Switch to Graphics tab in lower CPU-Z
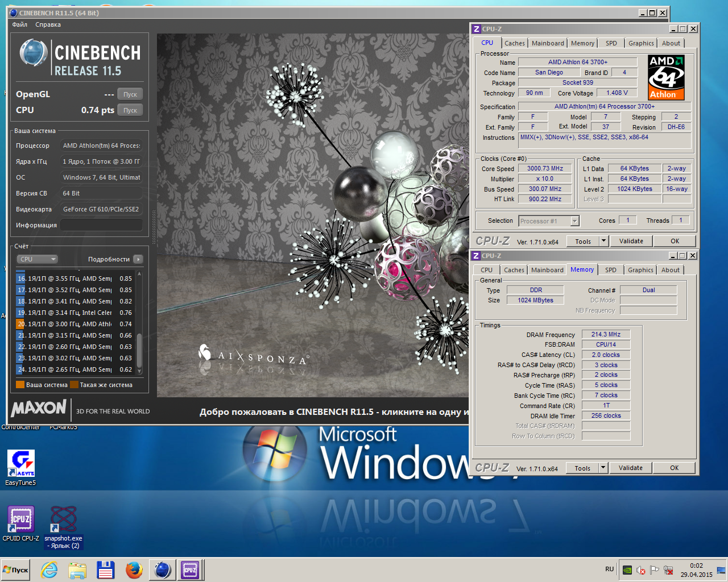 pos(641,270)
